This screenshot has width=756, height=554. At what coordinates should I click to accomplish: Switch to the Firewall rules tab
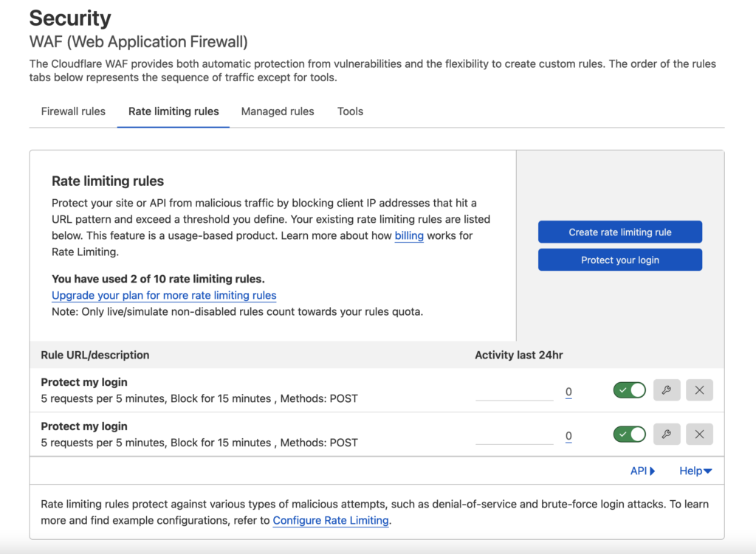[x=73, y=111]
